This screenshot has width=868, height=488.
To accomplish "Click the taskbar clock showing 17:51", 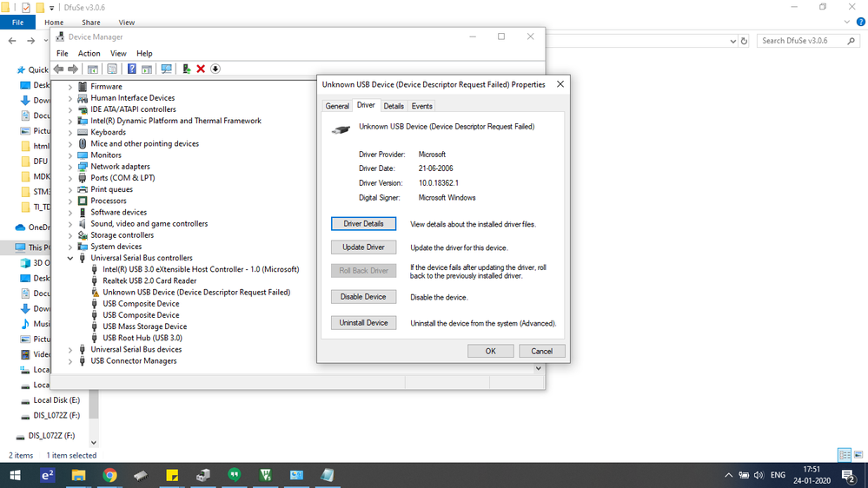I will point(812,475).
